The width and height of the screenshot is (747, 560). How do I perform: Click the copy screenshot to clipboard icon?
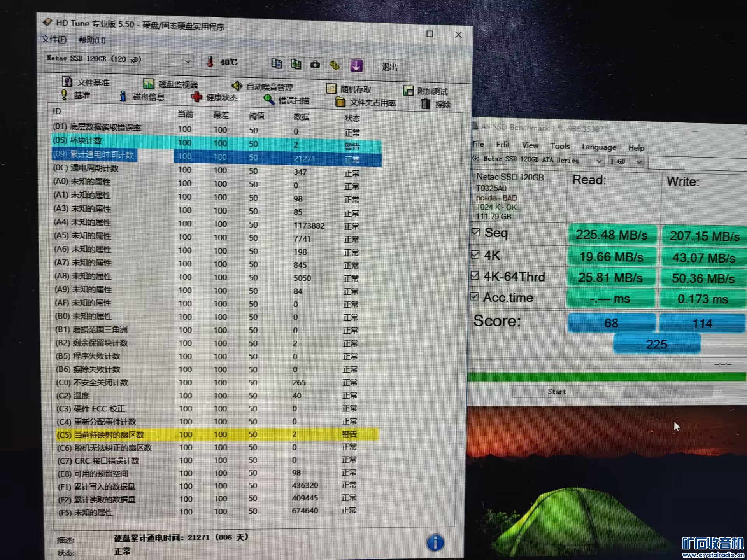point(296,64)
